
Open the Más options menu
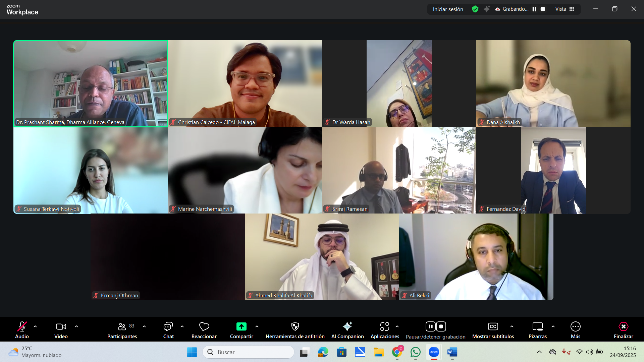[x=575, y=326]
